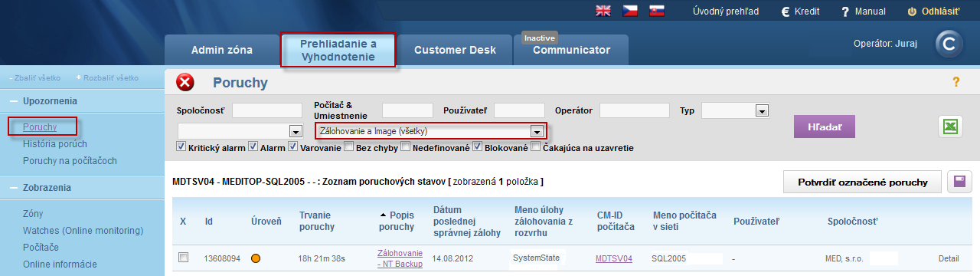Sort by Trvanie poruchy column
Image resolution: width=980 pixels, height=276 pixels.
tap(318, 221)
